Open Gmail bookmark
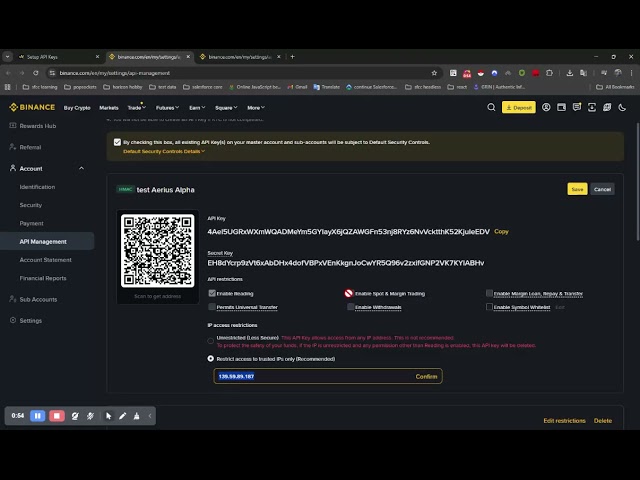Screen dimensions: 640x480 pos(297,87)
